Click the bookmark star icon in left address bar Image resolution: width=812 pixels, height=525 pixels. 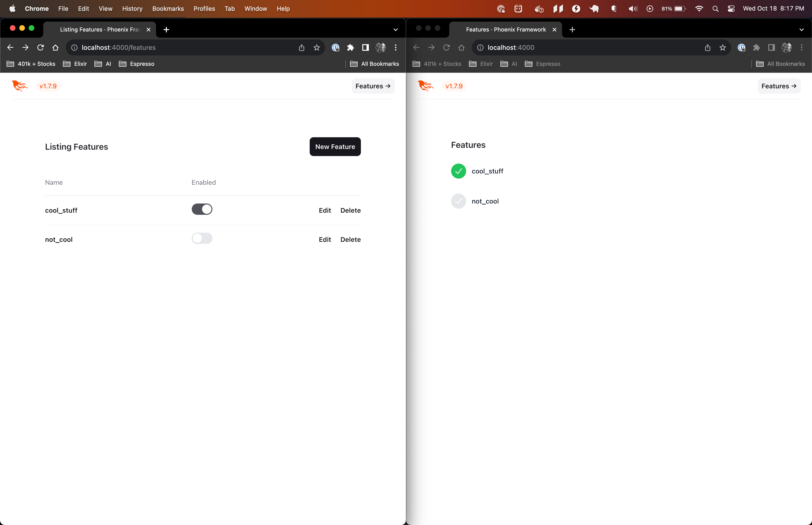(317, 47)
